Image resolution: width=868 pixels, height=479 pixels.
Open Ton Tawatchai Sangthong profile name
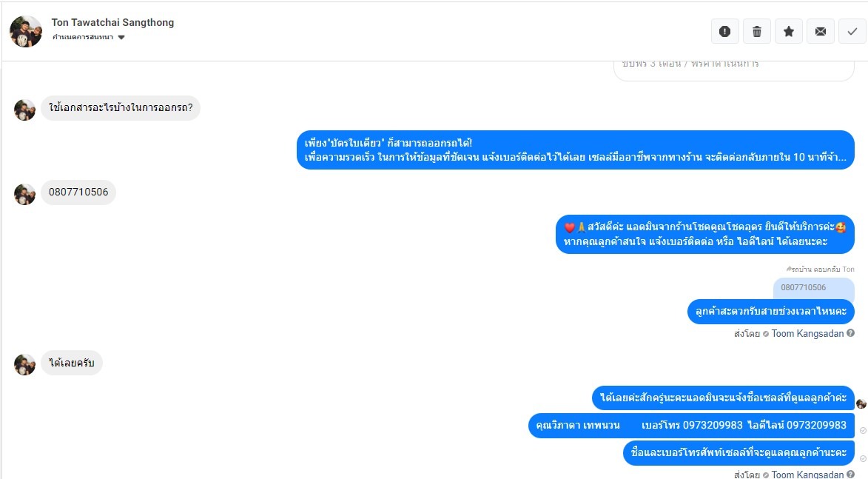pyautogui.click(x=112, y=23)
